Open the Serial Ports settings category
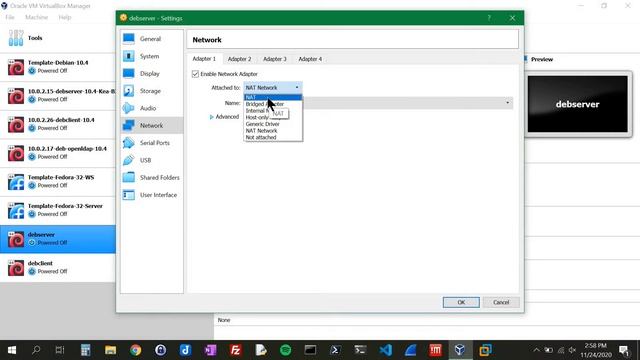The image size is (640, 360). [x=152, y=143]
